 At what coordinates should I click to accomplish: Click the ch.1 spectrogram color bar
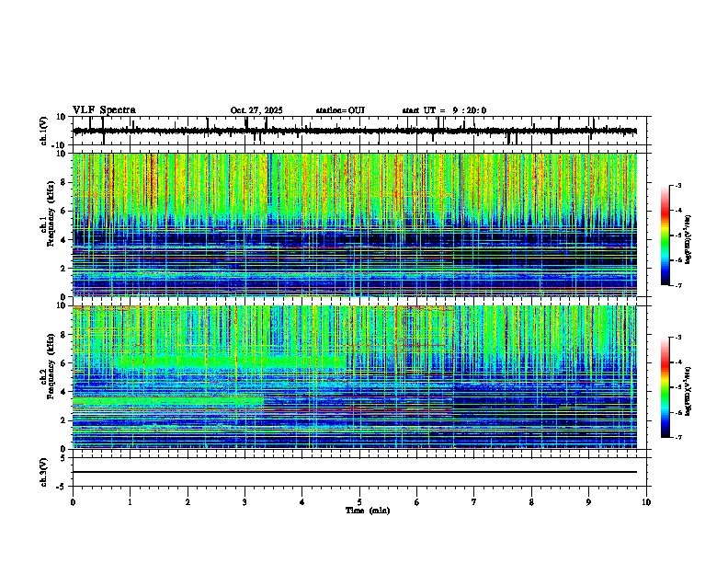coord(665,236)
